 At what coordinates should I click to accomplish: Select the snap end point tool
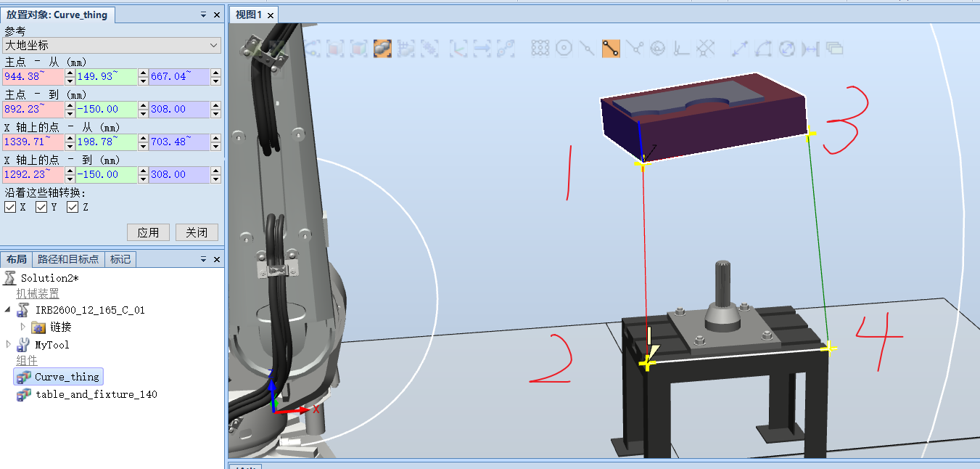click(x=611, y=48)
